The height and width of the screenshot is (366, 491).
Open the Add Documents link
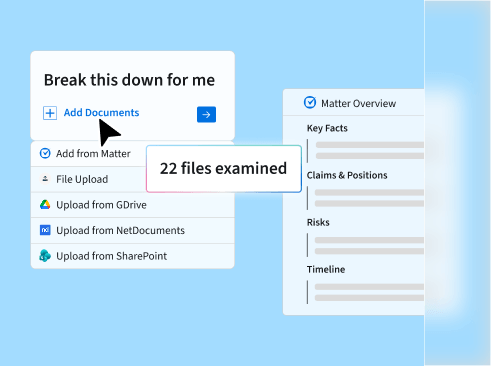tap(101, 113)
